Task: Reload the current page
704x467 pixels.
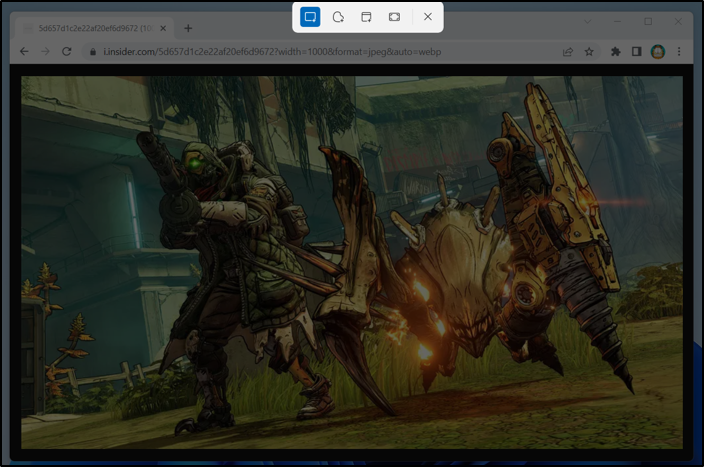Action: [x=67, y=51]
